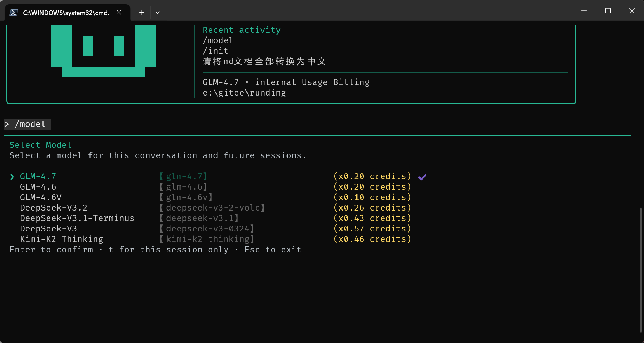This screenshot has width=644, height=343.
Task: Select the GLM-4.6 model option
Action: tap(38, 187)
